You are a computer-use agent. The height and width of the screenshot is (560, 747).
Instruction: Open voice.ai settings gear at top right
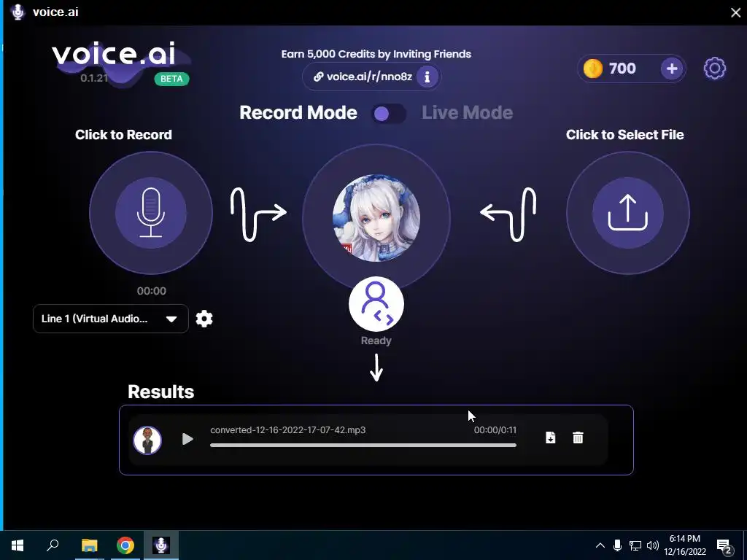coord(715,69)
